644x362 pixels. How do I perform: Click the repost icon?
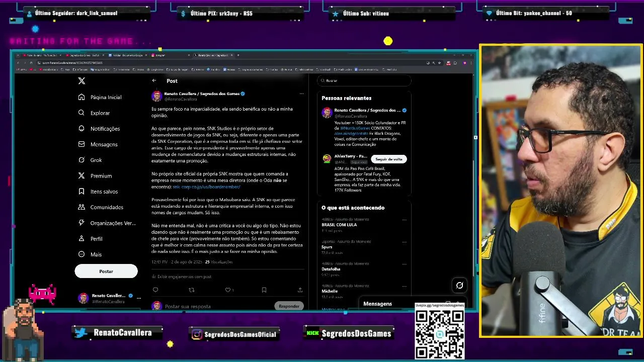click(x=191, y=290)
